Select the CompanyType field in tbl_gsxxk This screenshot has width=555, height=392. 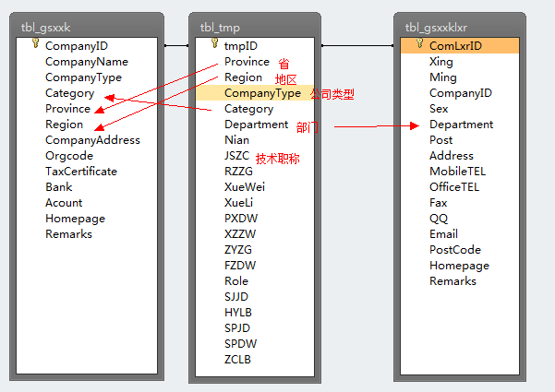point(83,77)
